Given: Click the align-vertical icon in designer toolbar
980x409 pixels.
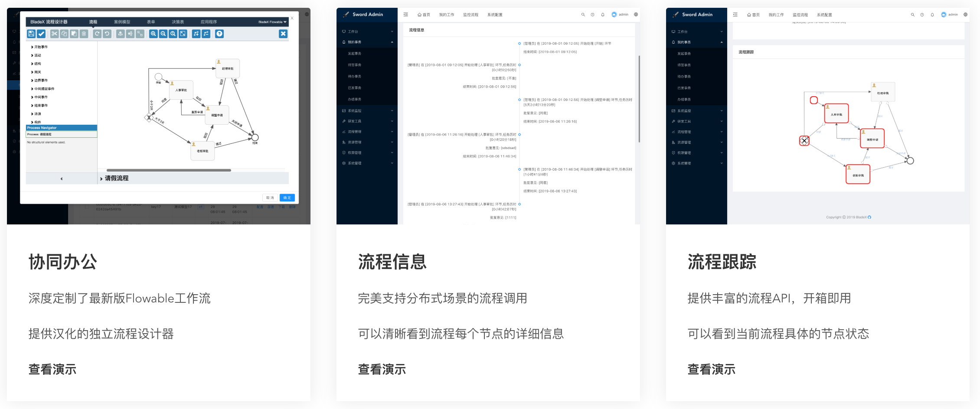Looking at the screenshot, I should click(121, 34).
